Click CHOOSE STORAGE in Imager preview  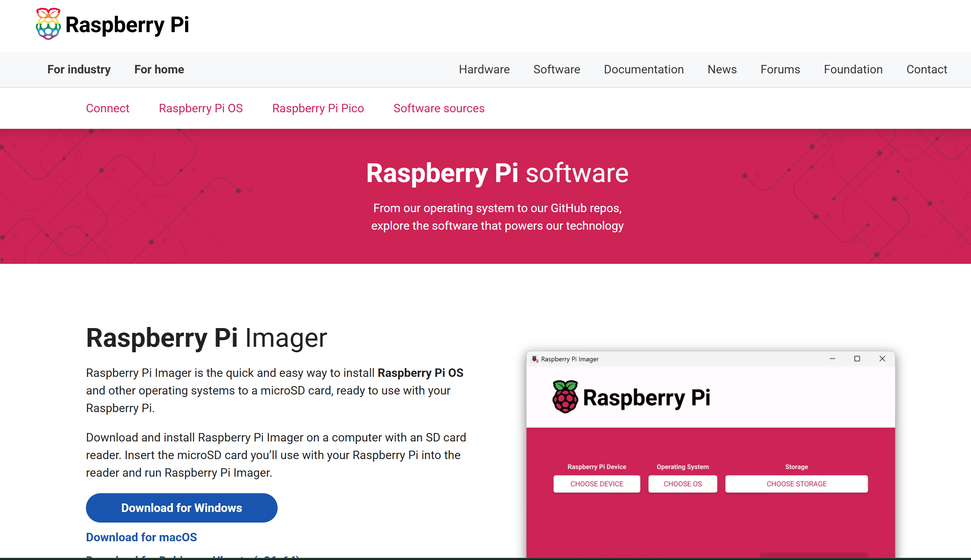(796, 484)
